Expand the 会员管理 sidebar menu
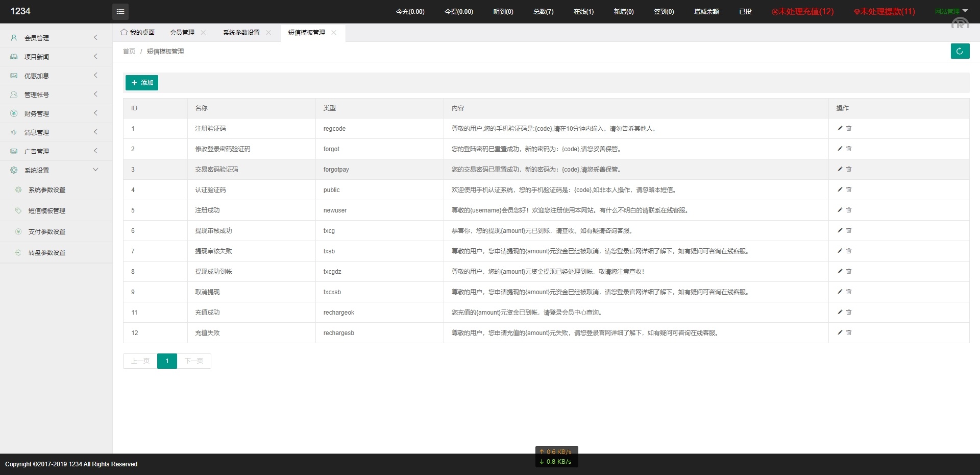Viewport: 980px width, 475px height. point(56,38)
